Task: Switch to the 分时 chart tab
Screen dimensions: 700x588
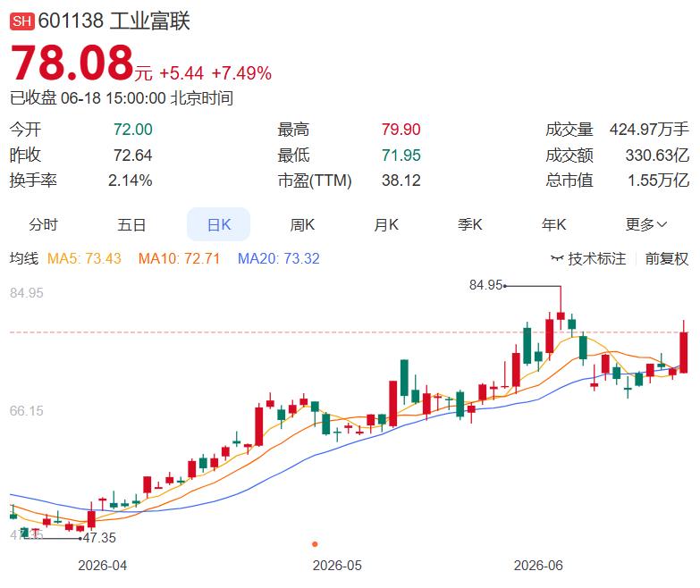Action: coord(43,224)
